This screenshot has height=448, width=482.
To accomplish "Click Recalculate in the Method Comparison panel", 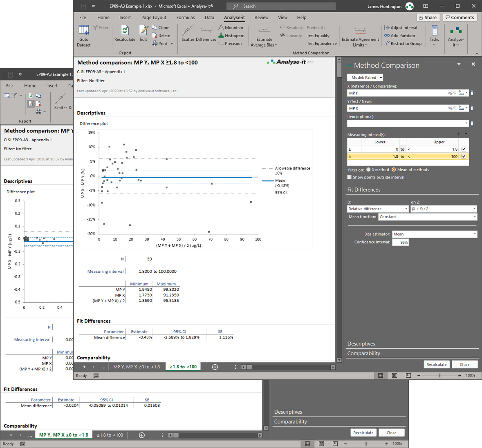I will [436, 364].
